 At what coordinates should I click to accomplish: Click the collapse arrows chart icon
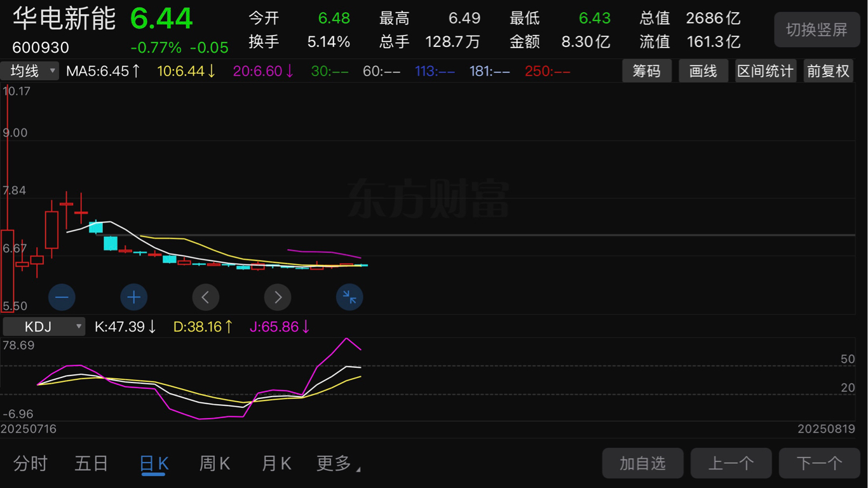[x=349, y=297]
